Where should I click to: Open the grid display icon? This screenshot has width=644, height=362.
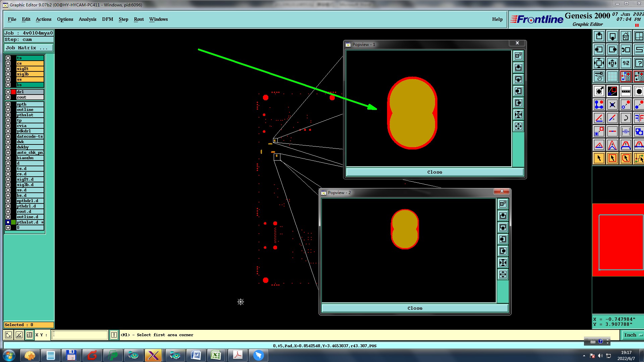click(612, 76)
